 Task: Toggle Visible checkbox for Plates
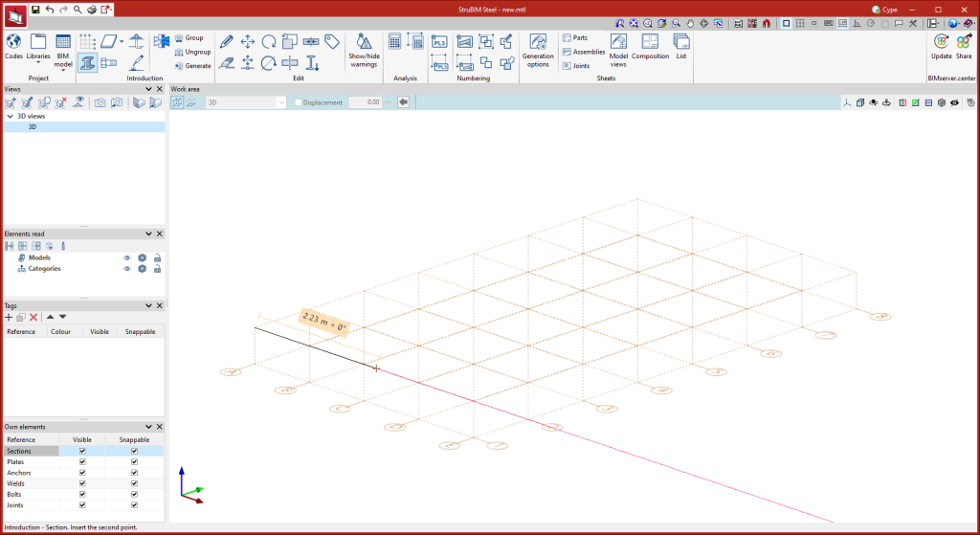point(83,461)
